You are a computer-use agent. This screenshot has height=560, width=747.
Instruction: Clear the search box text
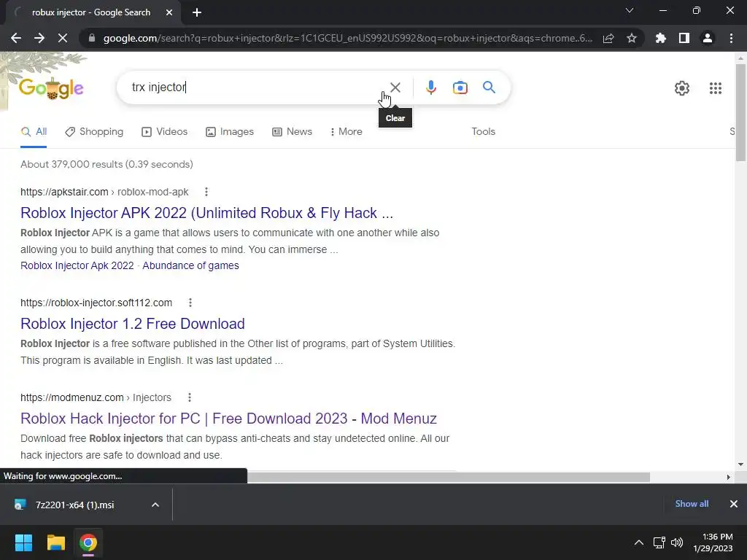click(395, 87)
